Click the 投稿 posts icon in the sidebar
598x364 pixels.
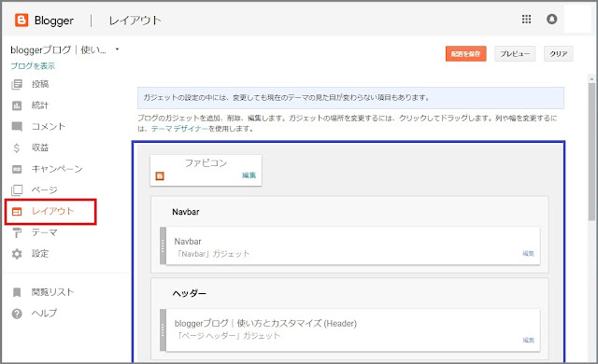coord(17,84)
